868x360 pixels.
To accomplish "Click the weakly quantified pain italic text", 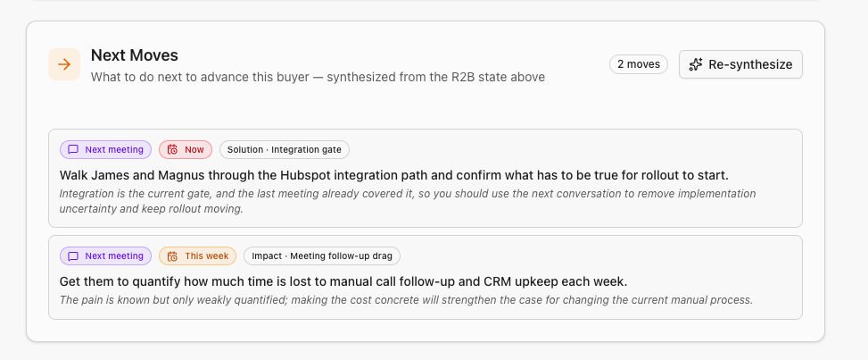I will (x=406, y=300).
